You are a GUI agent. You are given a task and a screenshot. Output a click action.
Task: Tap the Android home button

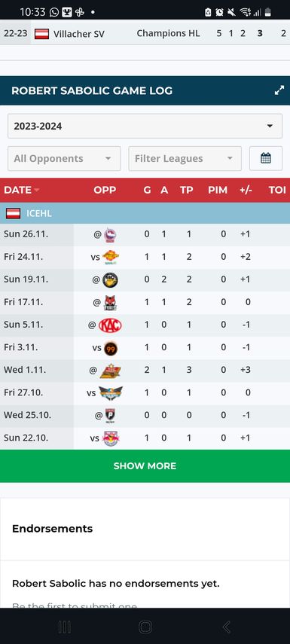[x=145, y=627]
